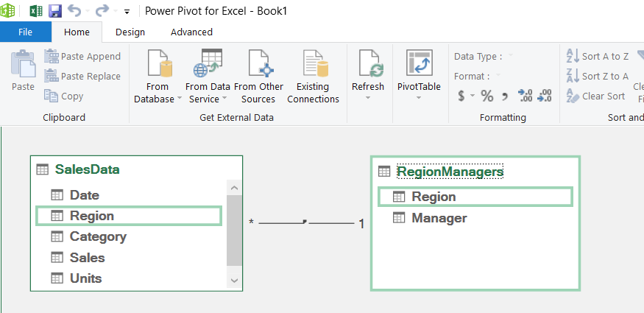This screenshot has width=644, height=313.
Task: Apply percent format
Action: pyautogui.click(x=487, y=96)
